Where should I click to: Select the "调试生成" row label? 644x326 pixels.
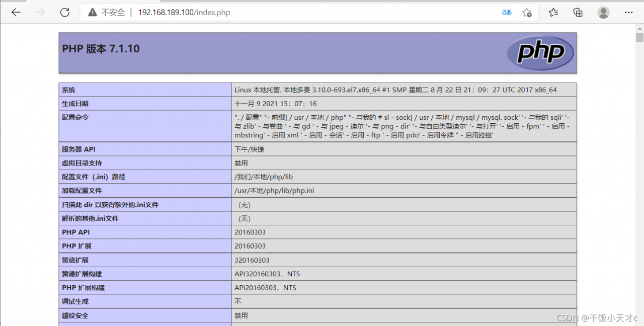click(75, 301)
